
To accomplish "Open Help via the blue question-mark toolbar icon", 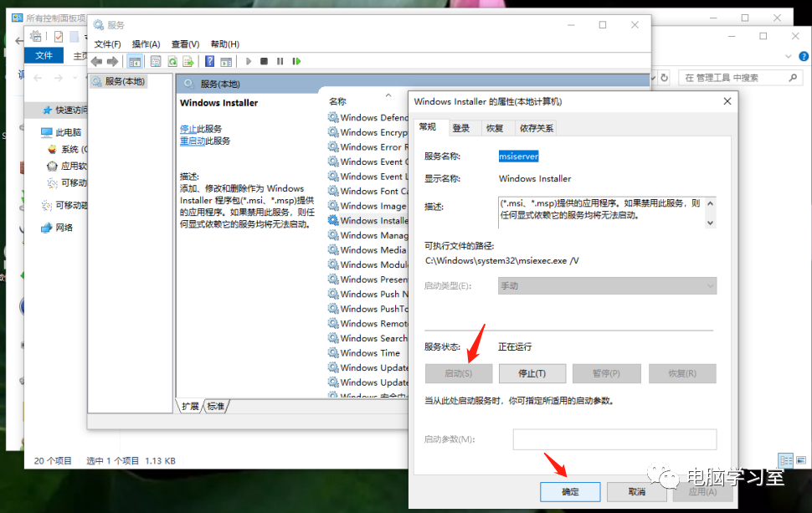I will tap(210, 62).
